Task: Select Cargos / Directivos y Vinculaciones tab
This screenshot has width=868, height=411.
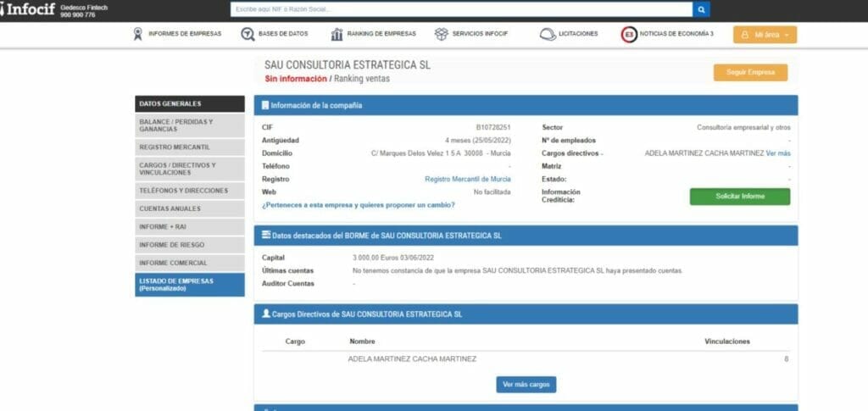Action: click(189, 169)
